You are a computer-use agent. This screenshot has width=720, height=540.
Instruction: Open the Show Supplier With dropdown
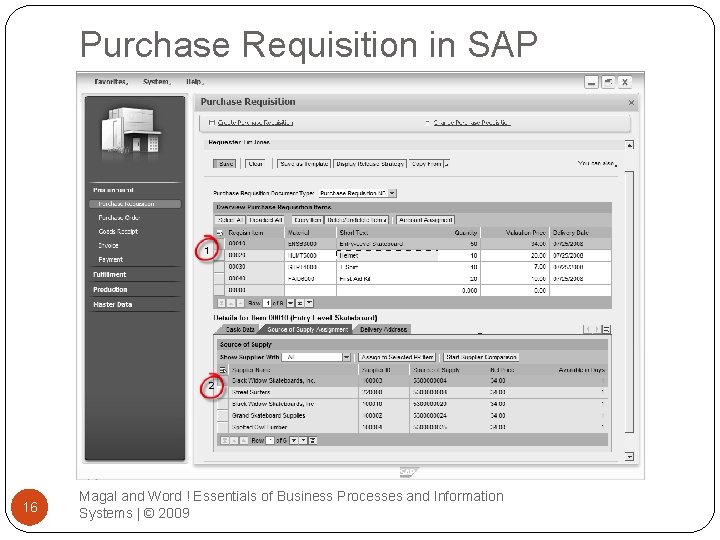click(x=316, y=357)
